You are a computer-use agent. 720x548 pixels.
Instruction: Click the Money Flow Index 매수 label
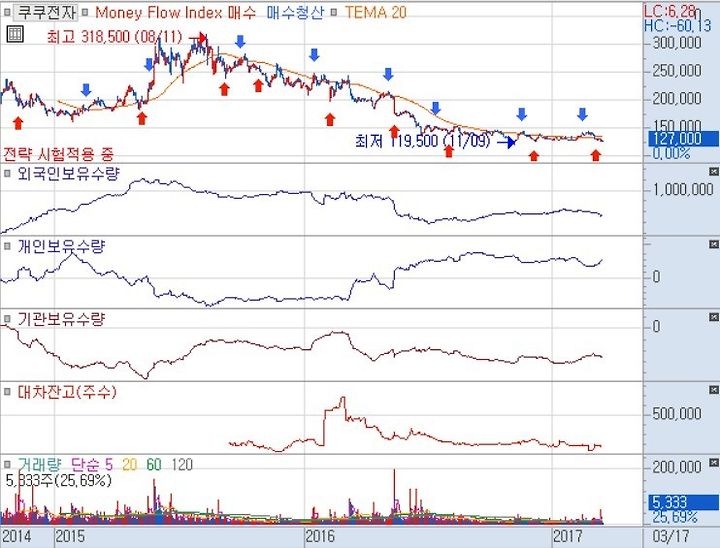pos(175,12)
